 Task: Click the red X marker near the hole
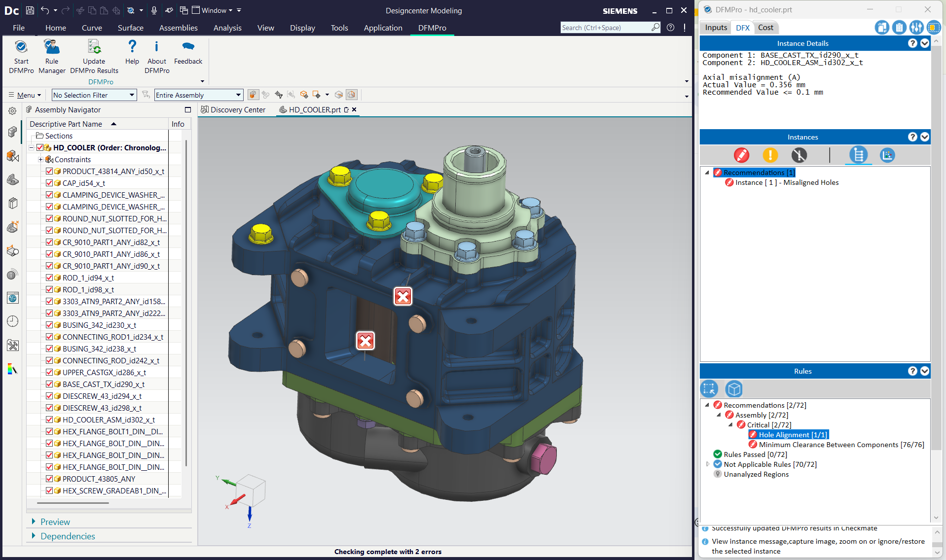pos(403,296)
